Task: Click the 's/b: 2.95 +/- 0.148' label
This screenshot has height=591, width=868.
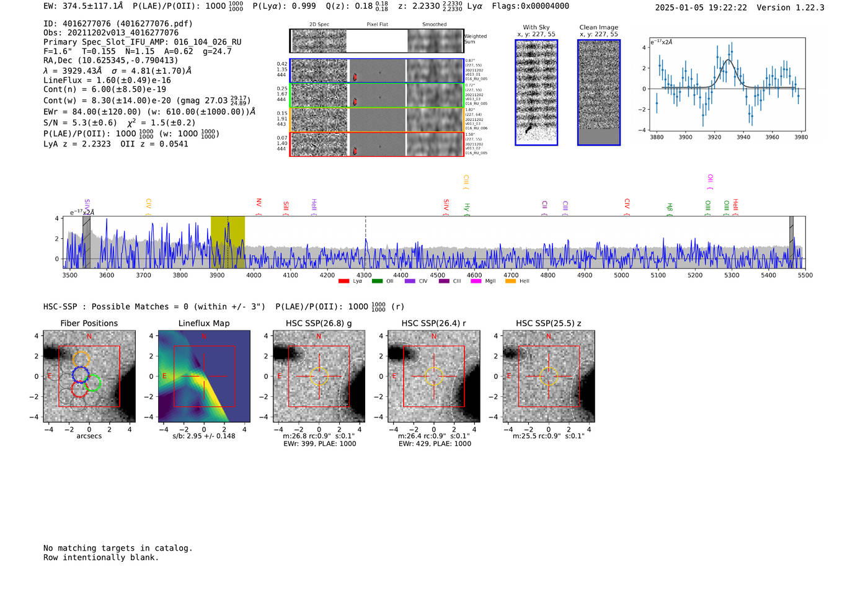Action: click(x=204, y=436)
